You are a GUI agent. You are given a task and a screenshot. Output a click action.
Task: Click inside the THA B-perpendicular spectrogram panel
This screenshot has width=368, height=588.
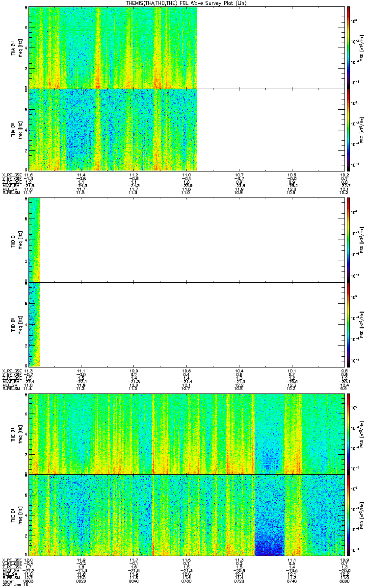point(186,48)
